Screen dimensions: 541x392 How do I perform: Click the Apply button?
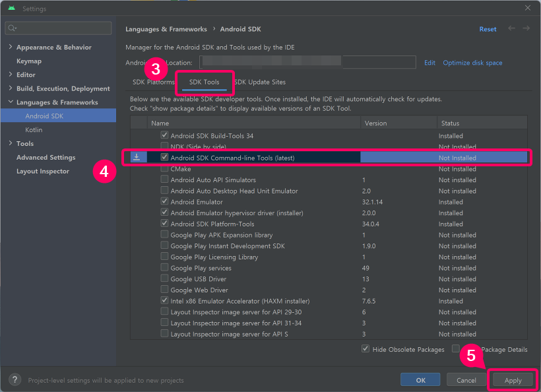[x=513, y=380]
